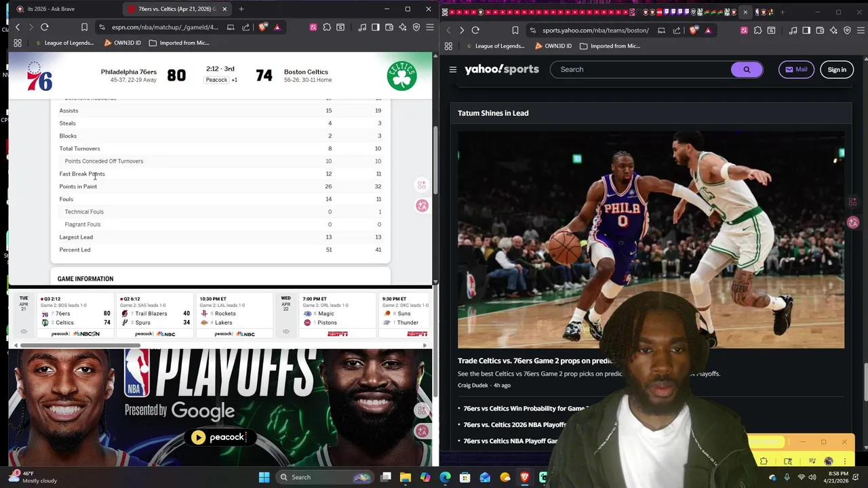Screen dimensions: 868x488
Task: Open Brave VPN shield icon in ESPN window
Action: tap(416, 27)
